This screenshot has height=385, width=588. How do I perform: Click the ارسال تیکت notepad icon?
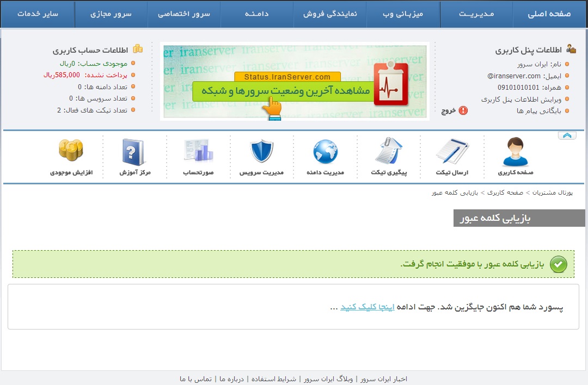(452, 151)
